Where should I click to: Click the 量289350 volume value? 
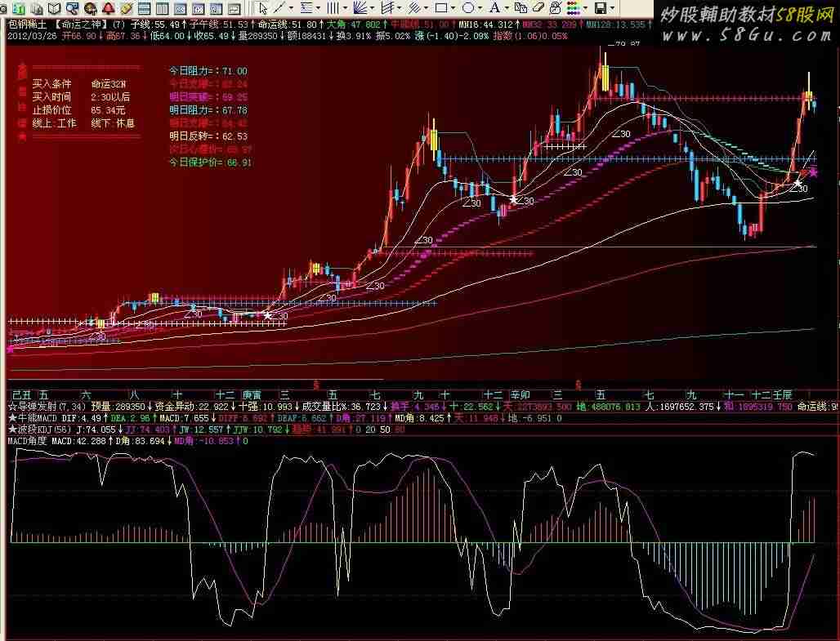click(x=258, y=37)
